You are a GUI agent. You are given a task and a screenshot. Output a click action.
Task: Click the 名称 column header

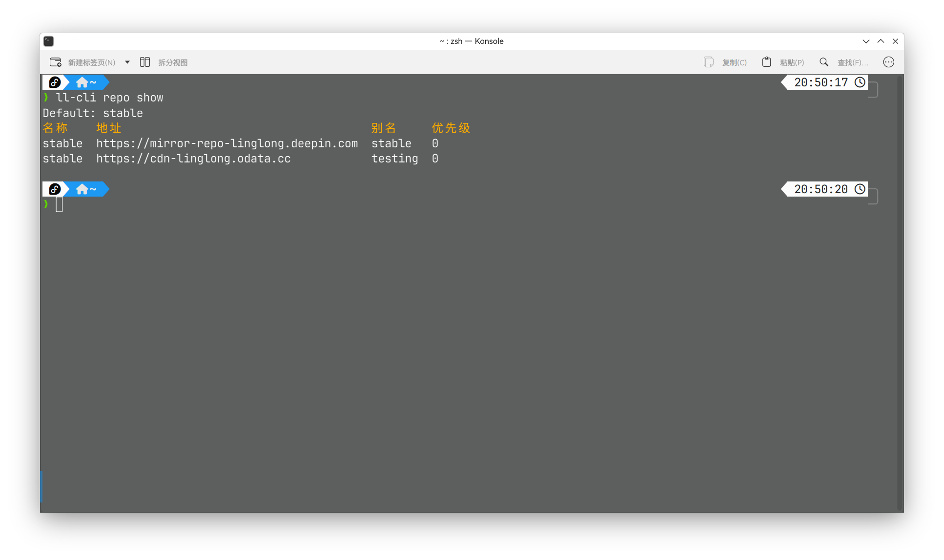click(55, 128)
